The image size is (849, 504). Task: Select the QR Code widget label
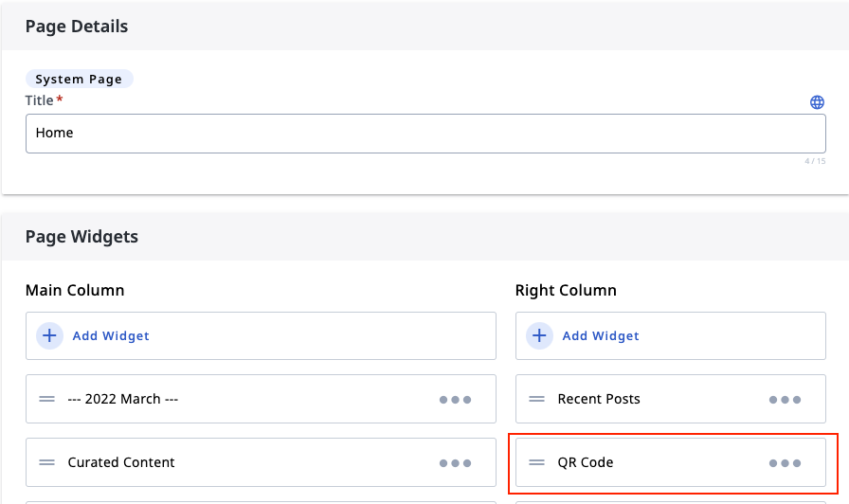(586, 462)
